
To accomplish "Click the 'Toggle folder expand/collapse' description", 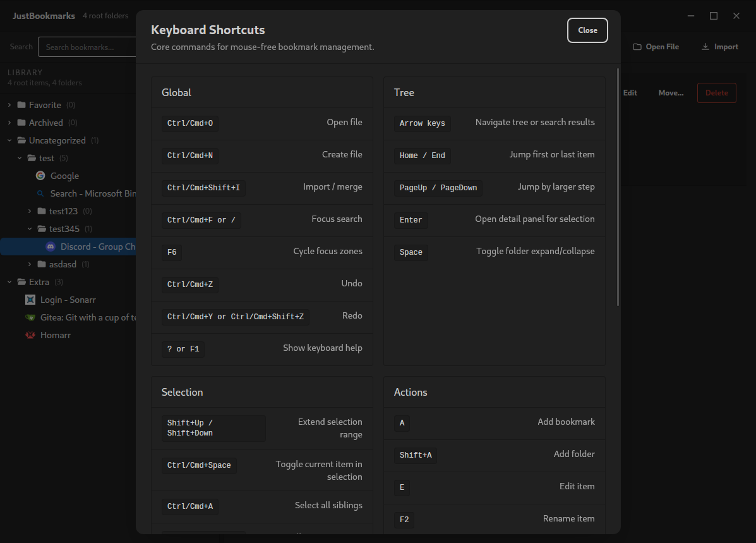I will click(535, 252).
